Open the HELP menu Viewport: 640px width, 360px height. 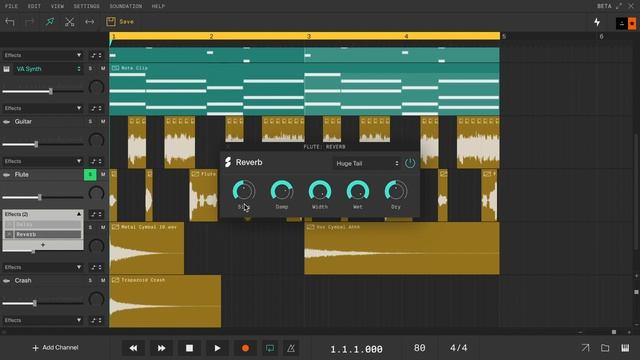158,6
